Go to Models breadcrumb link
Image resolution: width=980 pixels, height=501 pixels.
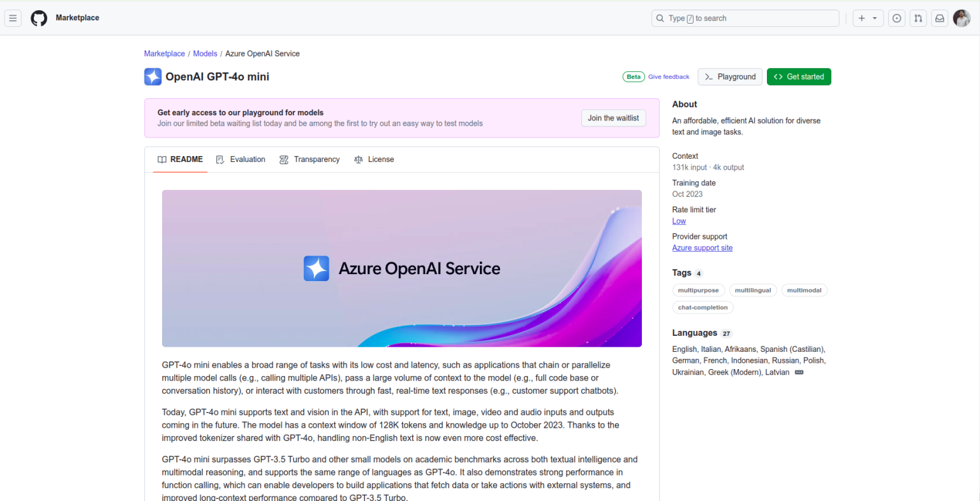coord(205,54)
